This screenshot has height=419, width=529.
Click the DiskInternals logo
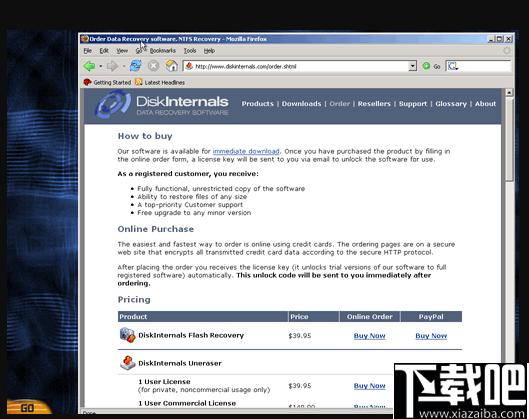pyautogui.click(x=162, y=105)
